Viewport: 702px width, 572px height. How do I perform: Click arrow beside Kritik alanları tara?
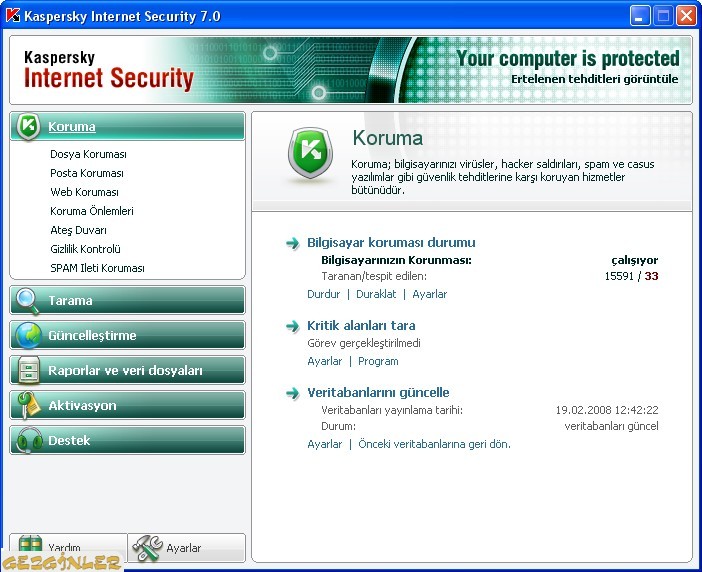[293, 326]
